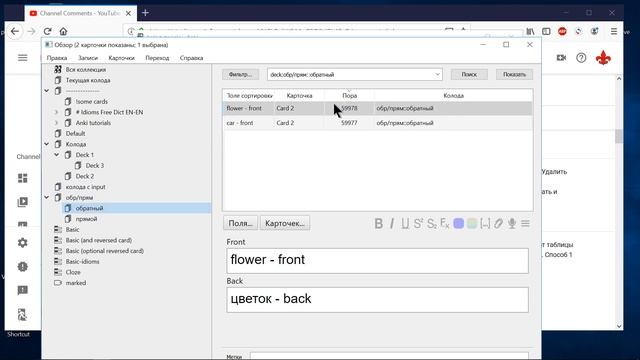This screenshot has height=360, width=640.
Task: Toggle the Firefox sidebar icon
Action: click(x=546, y=31)
